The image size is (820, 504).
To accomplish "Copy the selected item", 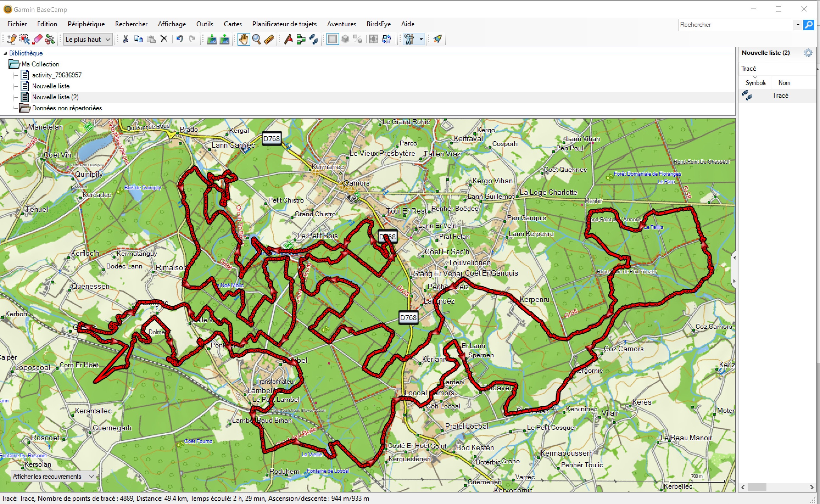I will [x=138, y=39].
